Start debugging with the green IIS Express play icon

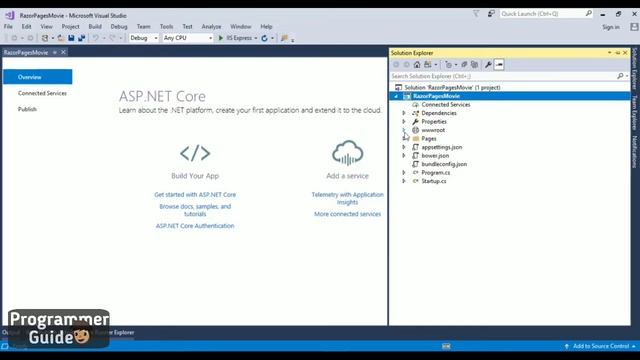tap(221, 38)
